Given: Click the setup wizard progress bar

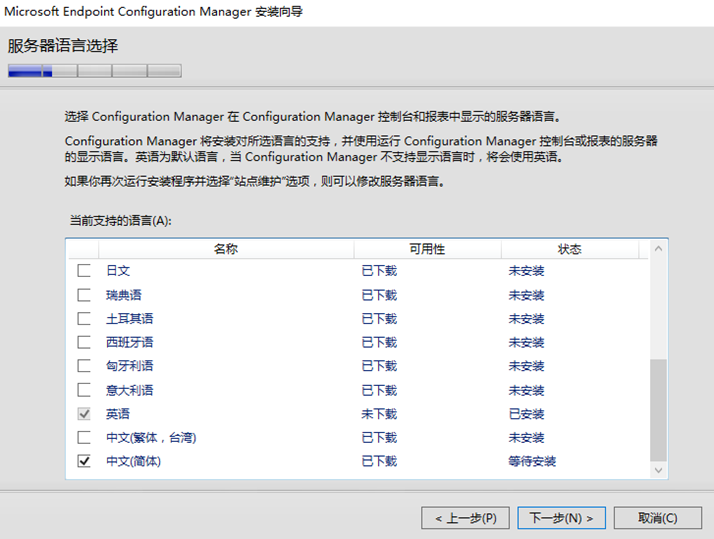Looking at the screenshot, I should tap(95, 71).
